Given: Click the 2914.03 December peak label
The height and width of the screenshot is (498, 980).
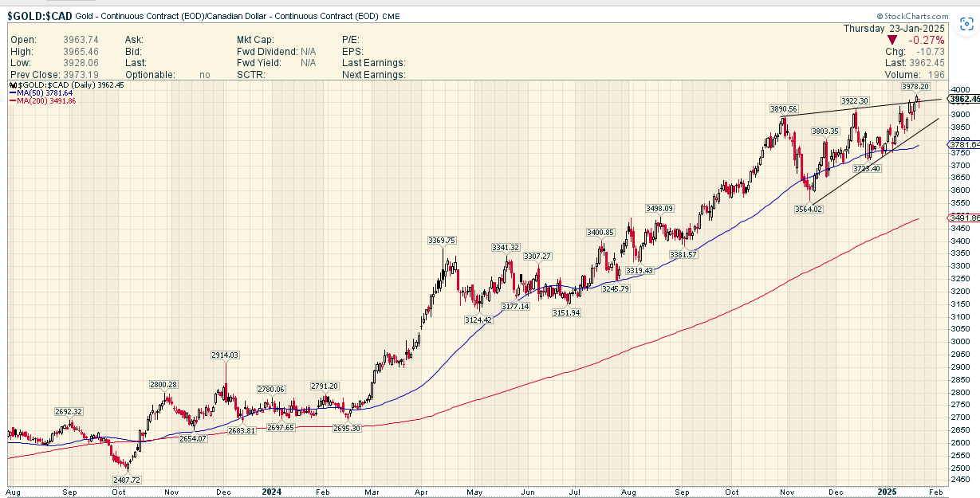Looking at the screenshot, I should [225, 355].
